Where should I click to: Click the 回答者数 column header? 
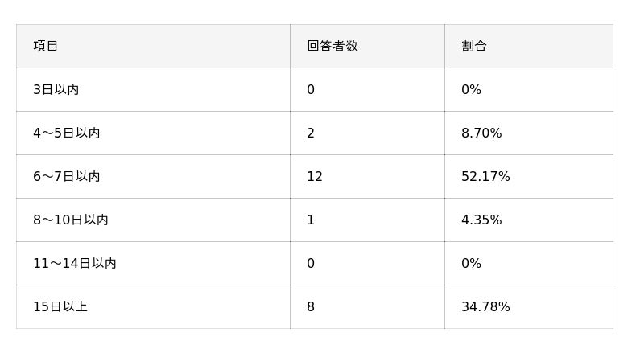(332, 47)
